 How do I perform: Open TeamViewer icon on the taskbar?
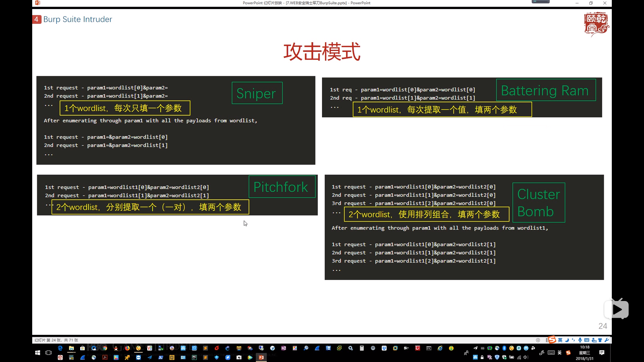[139, 357]
